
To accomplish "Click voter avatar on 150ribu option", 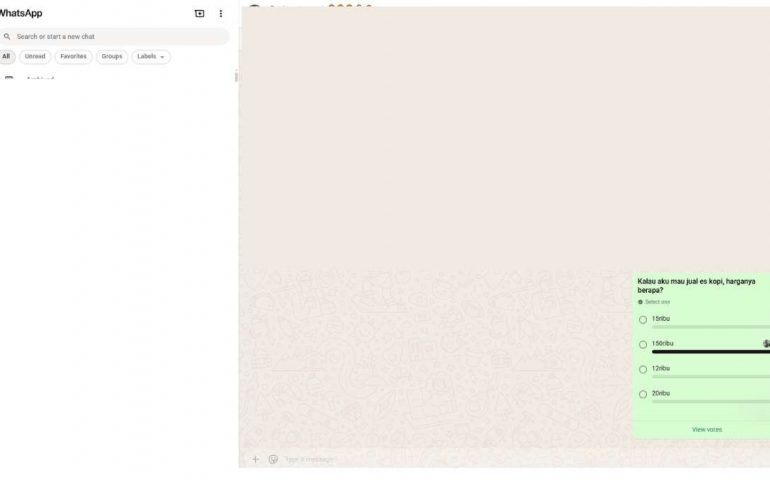I will tap(766, 344).
